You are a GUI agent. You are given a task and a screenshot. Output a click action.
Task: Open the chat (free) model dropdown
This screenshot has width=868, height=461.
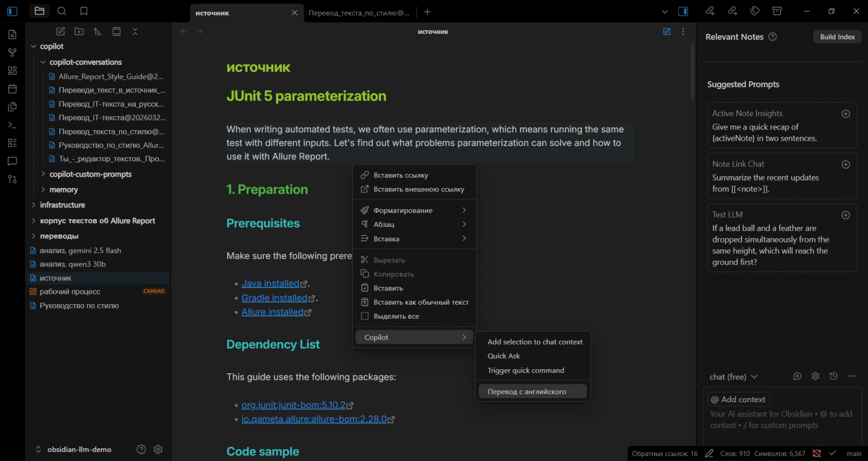tap(733, 377)
